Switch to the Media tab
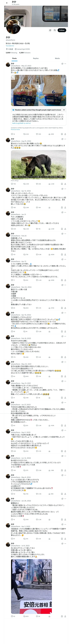72x644 pixels. (57, 58)
